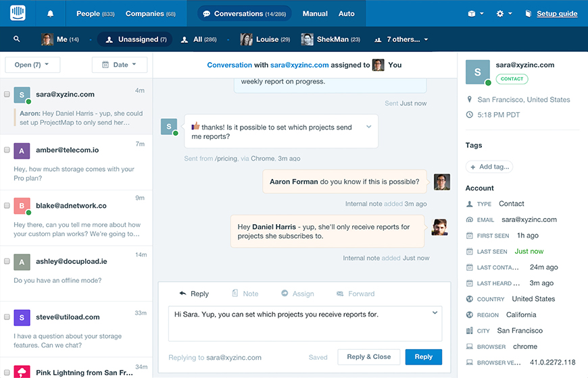588x378 pixels.
Task: Click the steve@utiload.com purple avatar
Action: pos(22,318)
